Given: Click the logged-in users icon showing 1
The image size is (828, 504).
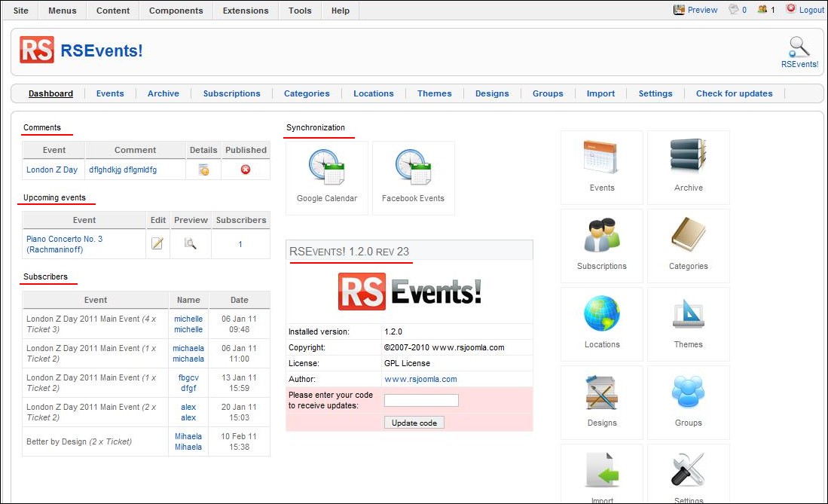Looking at the screenshot, I should point(762,9).
